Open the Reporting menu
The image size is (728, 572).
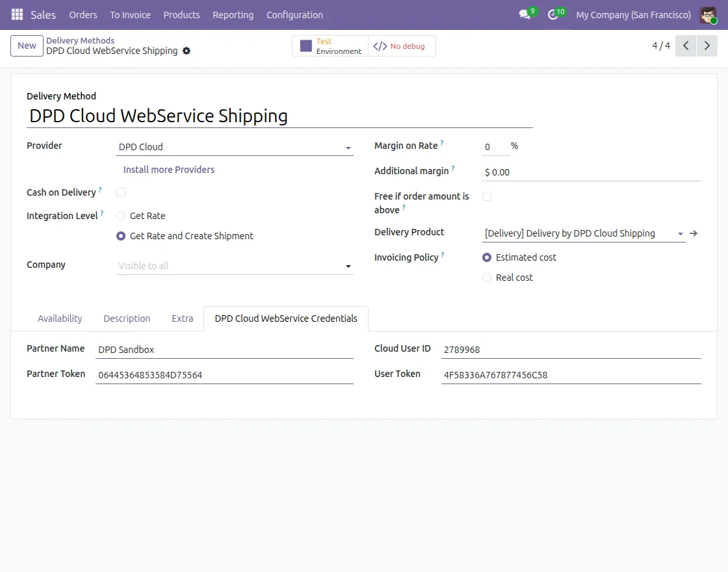click(x=233, y=14)
